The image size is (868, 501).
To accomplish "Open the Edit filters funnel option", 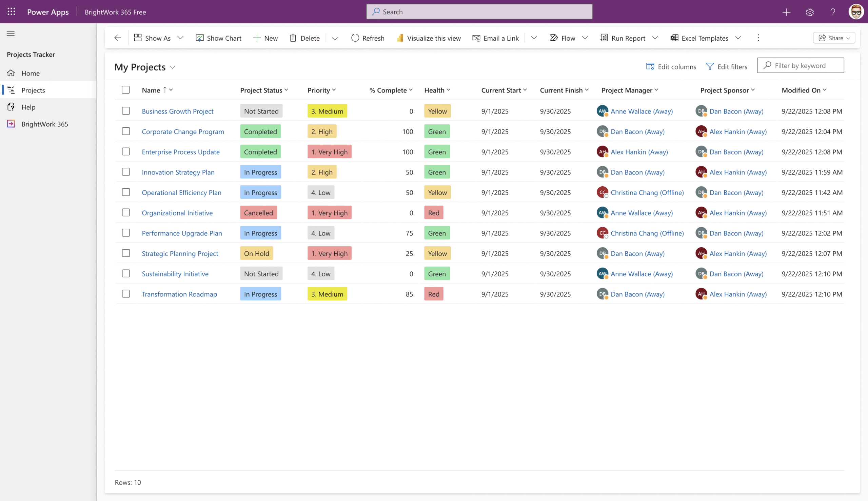I will pos(727,66).
